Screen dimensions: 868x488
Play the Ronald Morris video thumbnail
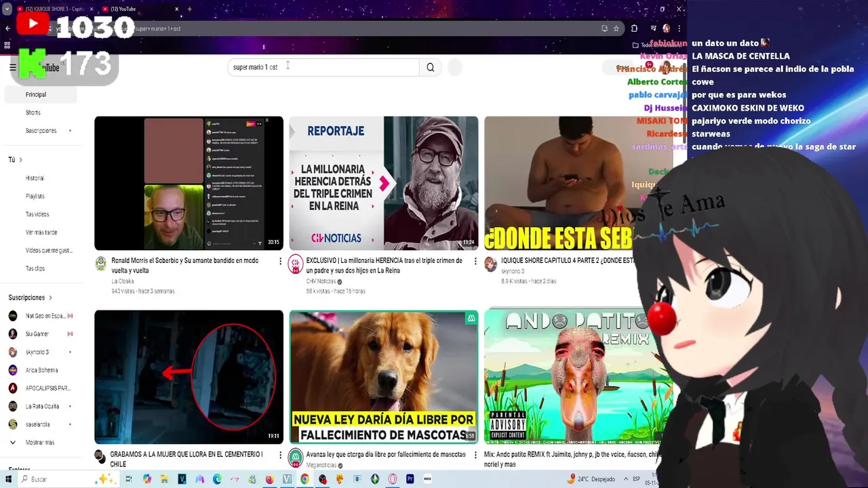point(189,183)
